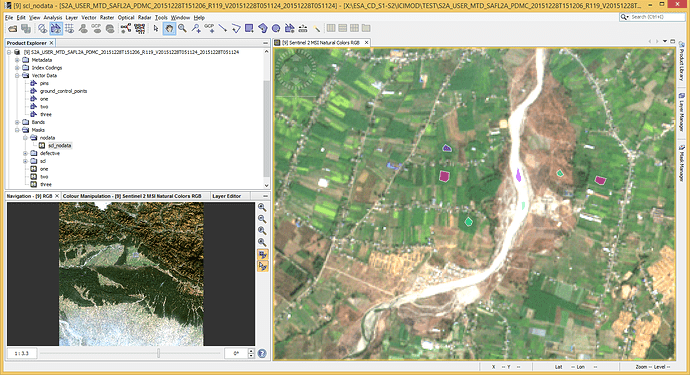Close the Product Explorer tab
Image resolution: width=690 pixels, height=375 pixels.
51,43
